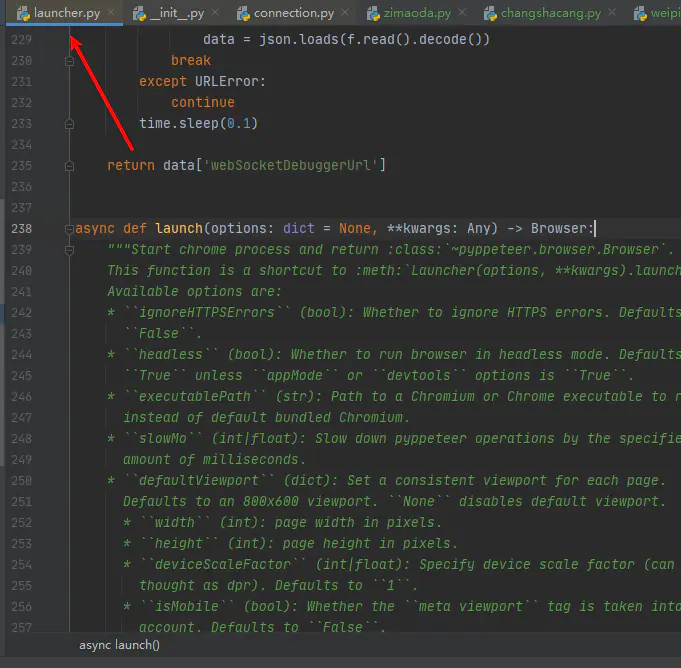Click 'isMobile' option in the docstring
This screenshot has width=681, height=668.
tap(187, 606)
